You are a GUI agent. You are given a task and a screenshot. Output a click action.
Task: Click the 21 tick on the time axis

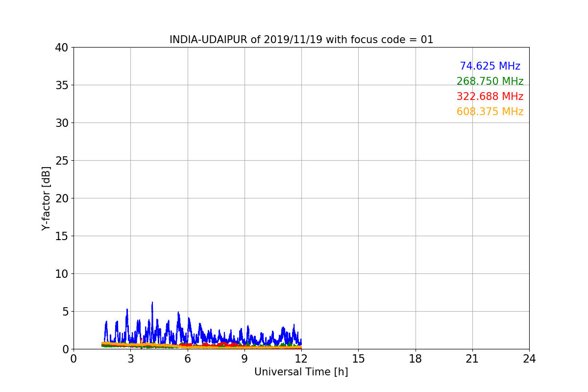pos(472,359)
